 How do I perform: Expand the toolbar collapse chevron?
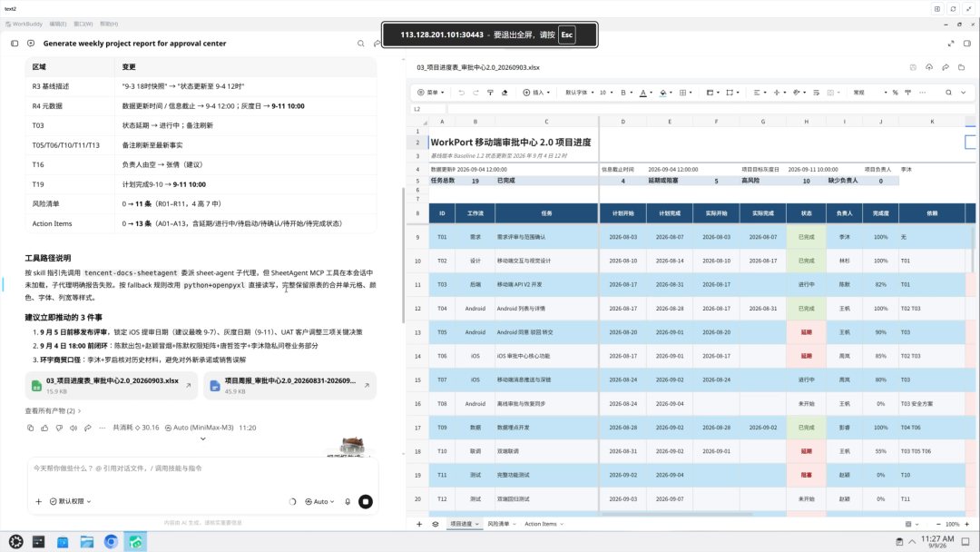coord(963,93)
